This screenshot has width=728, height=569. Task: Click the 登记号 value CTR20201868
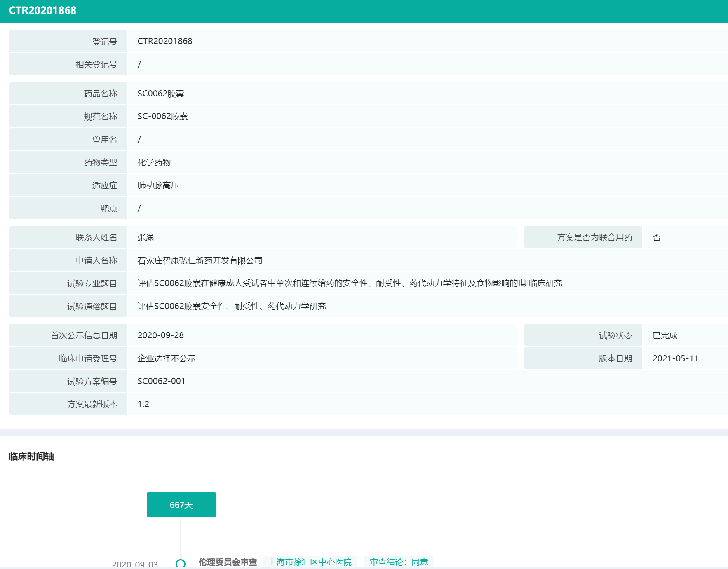coord(164,41)
